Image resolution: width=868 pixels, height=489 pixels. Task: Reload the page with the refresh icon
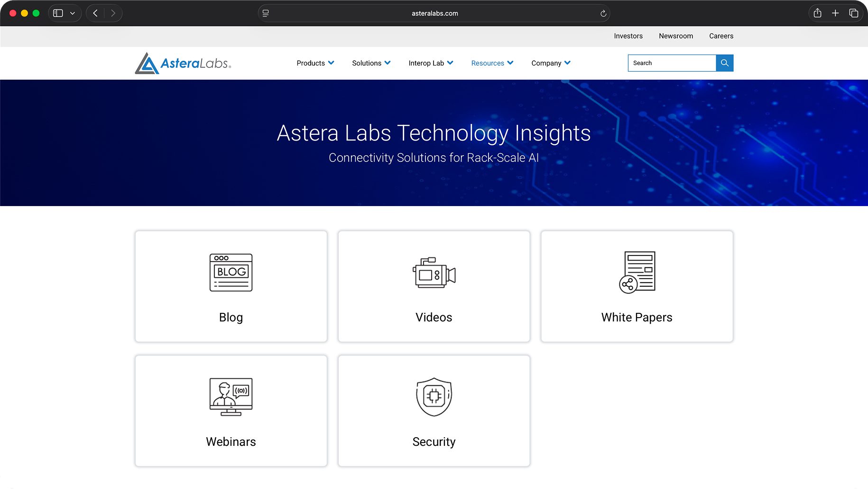click(603, 13)
